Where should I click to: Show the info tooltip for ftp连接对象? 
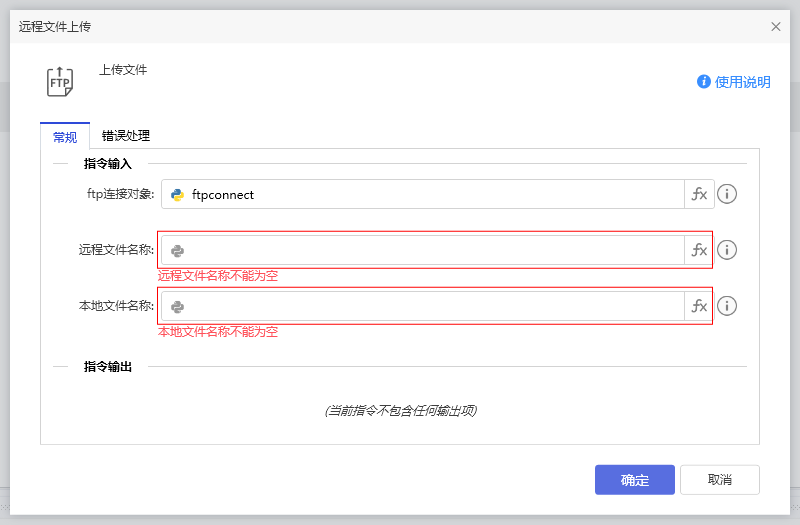click(x=728, y=194)
